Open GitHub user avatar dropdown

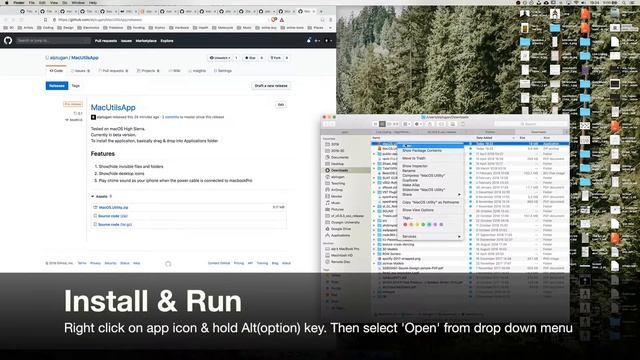pyautogui.click(x=327, y=40)
